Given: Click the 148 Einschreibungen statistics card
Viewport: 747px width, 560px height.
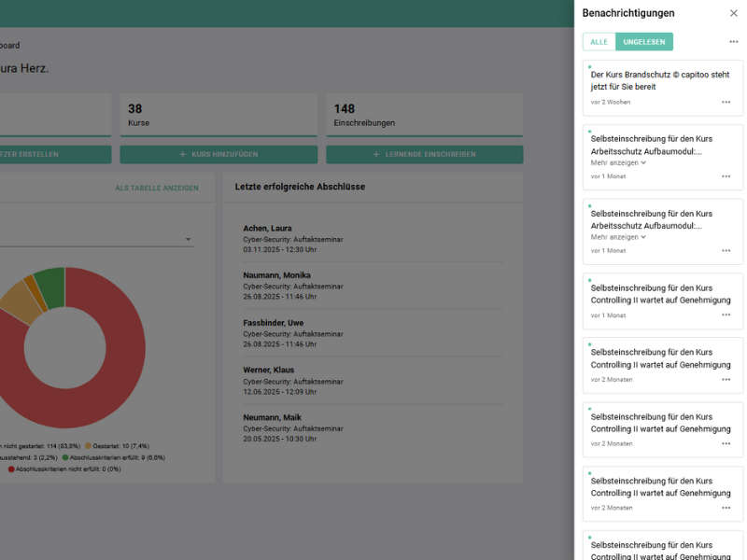Looking at the screenshot, I should (x=424, y=115).
